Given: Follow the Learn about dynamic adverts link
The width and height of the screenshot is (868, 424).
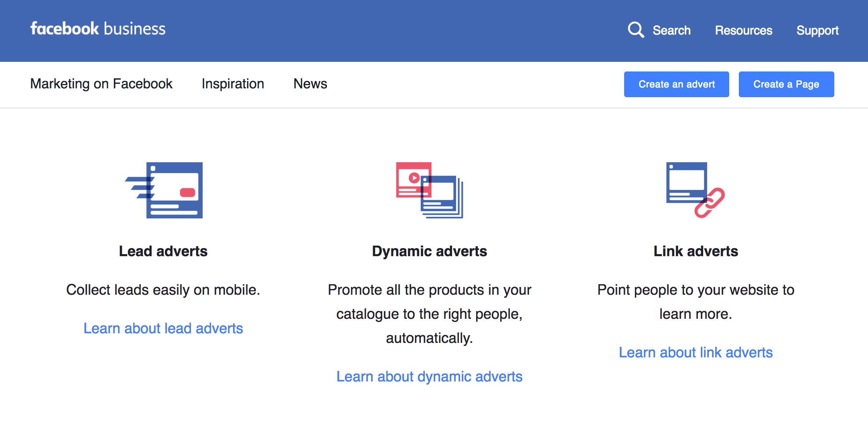Looking at the screenshot, I should tap(429, 377).
